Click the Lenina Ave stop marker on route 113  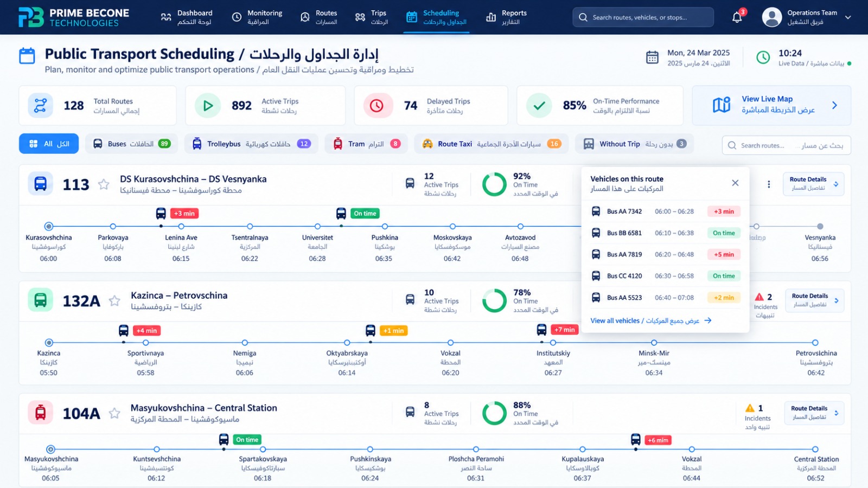(x=181, y=226)
